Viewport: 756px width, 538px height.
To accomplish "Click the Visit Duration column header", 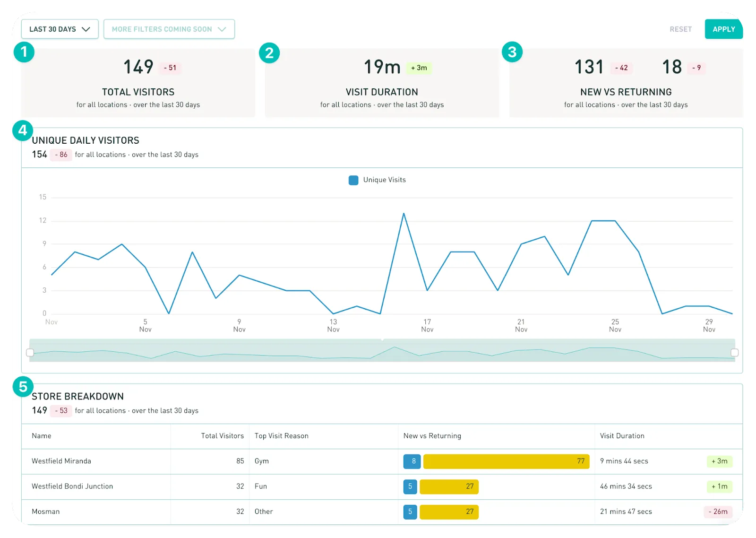I will point(622,436).
